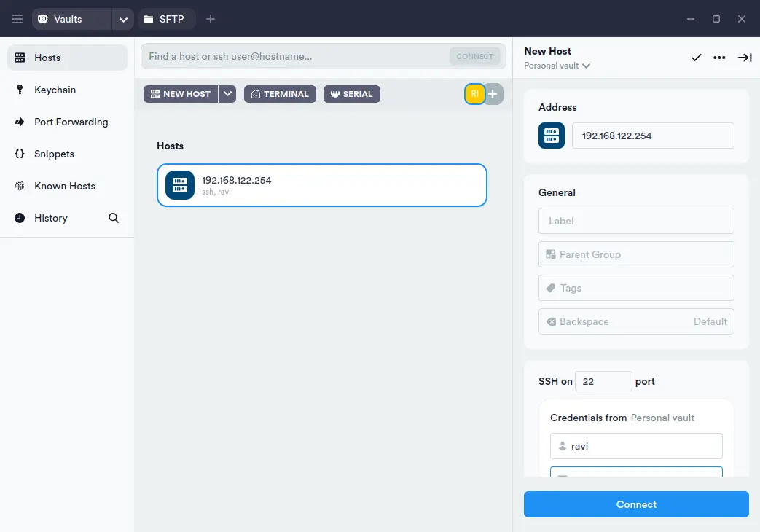Image resolution: width=760 pixels, height=532 pixels.
Task: Click the TERMINAL button
Action: (280, 94)
